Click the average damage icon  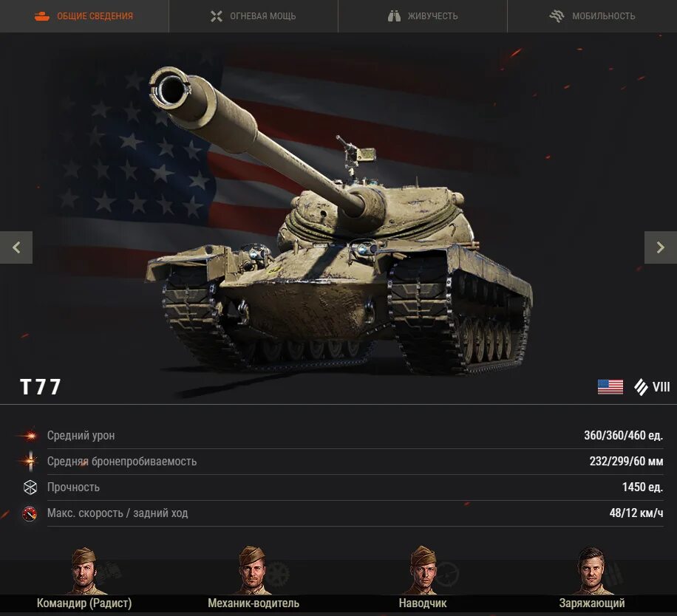(x=30, y=436)
